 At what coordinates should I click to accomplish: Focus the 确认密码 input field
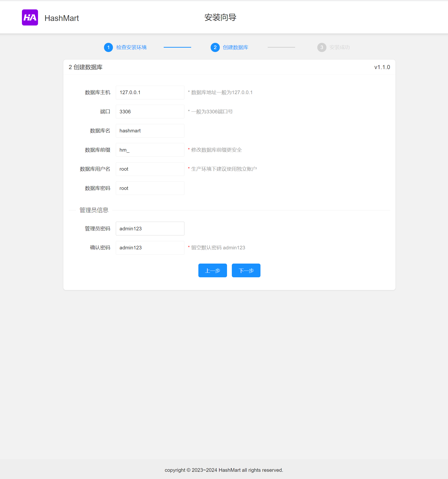coord(150,248)
